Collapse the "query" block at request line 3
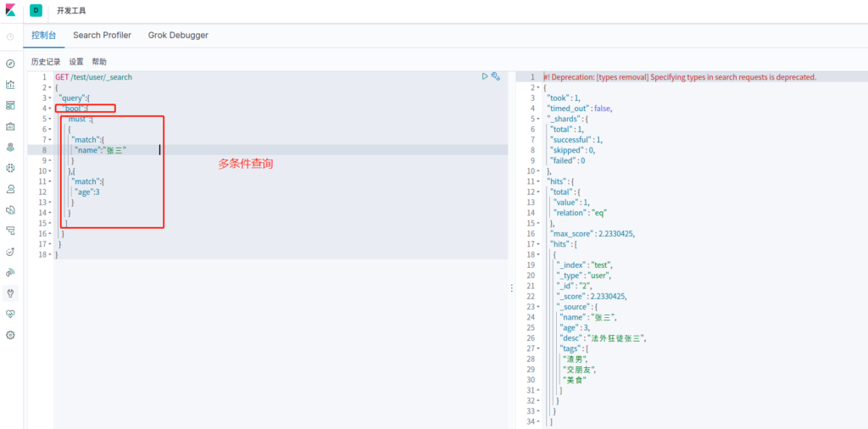The width and height of the screenshot is (868, 429). 50,98
